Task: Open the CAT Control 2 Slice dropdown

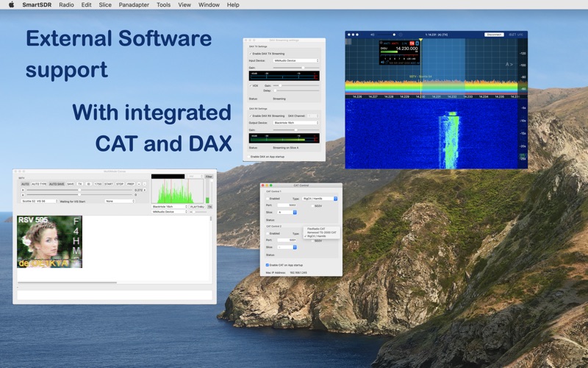Action: 287,247
